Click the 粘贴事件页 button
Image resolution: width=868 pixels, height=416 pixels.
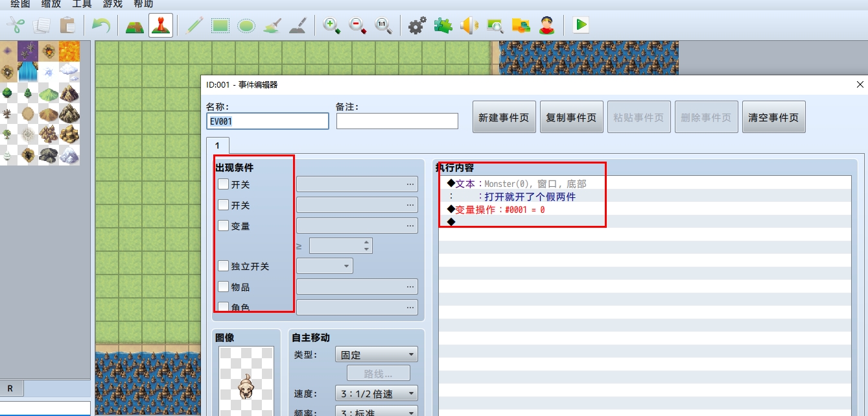pyautogui.click(x=639, y=117)
